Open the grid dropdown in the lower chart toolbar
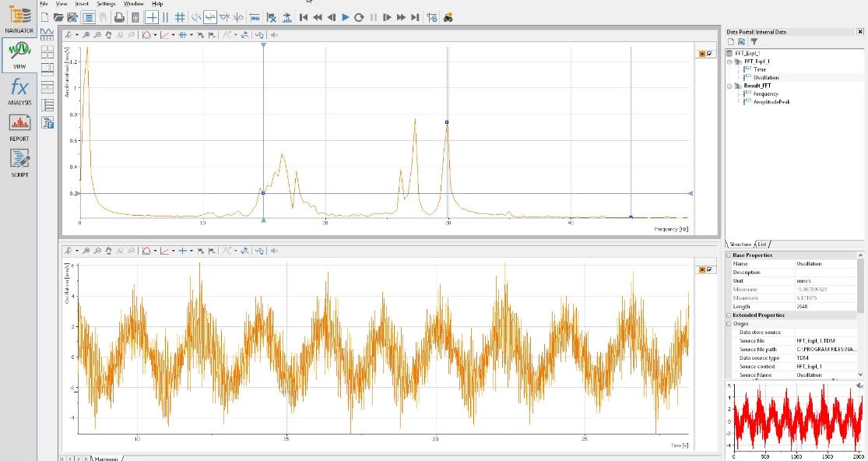 tap(192, 251)
